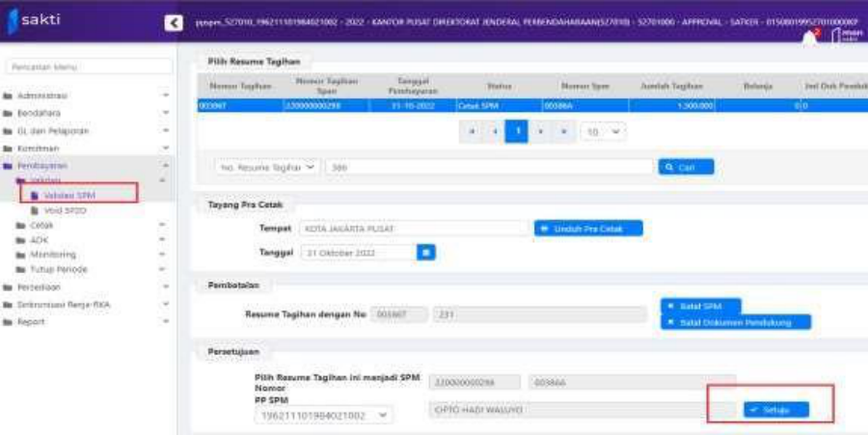Collapse the sidebar with the arrow icon
This screenshot has width=868, height=435.
tap(174, 21)
